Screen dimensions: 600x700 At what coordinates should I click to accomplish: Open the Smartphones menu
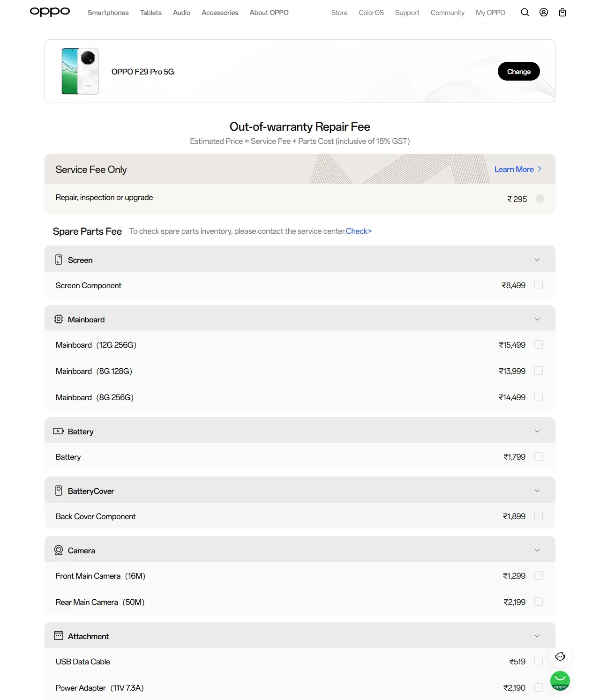(x=108, y=13)
